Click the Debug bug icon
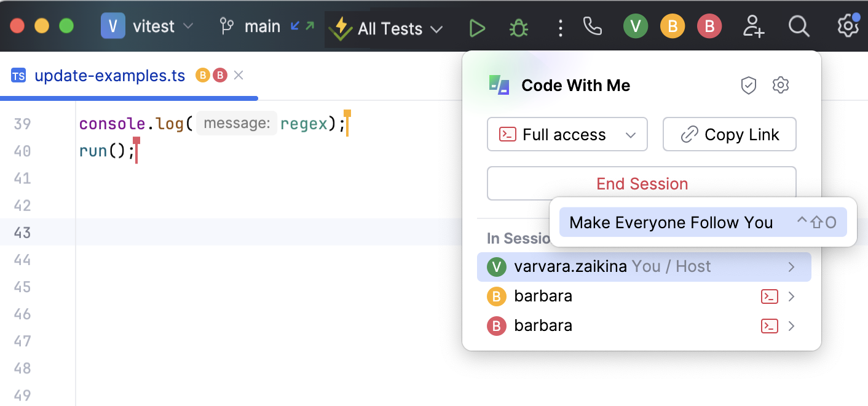The width and height of the screenshot is (868, 406). click(519, 28)
